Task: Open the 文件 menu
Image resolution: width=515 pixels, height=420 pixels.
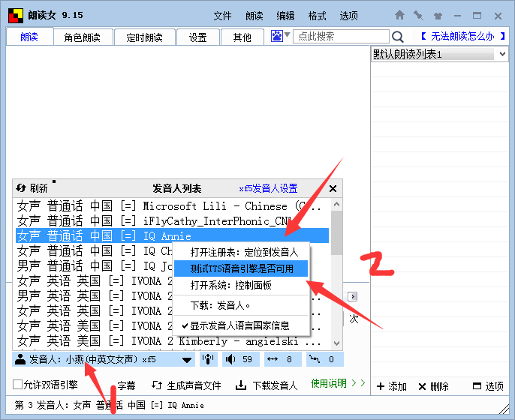Action: (x=222, y=16)
